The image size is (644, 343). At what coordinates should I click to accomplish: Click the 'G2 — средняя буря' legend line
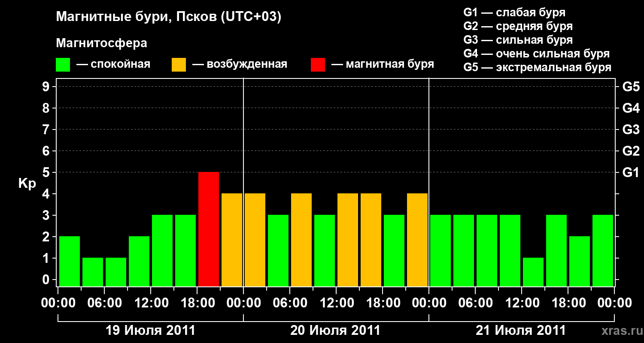coord(518,26)
